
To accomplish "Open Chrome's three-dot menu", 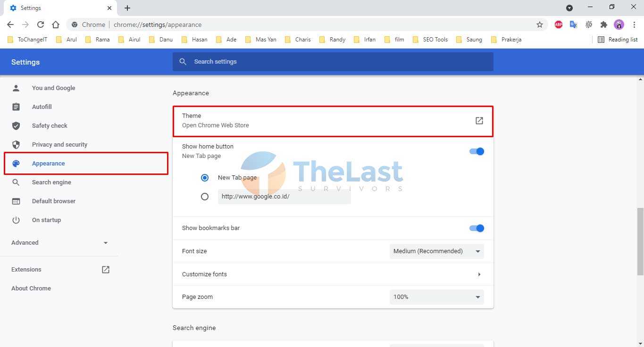I will (634, 25).
